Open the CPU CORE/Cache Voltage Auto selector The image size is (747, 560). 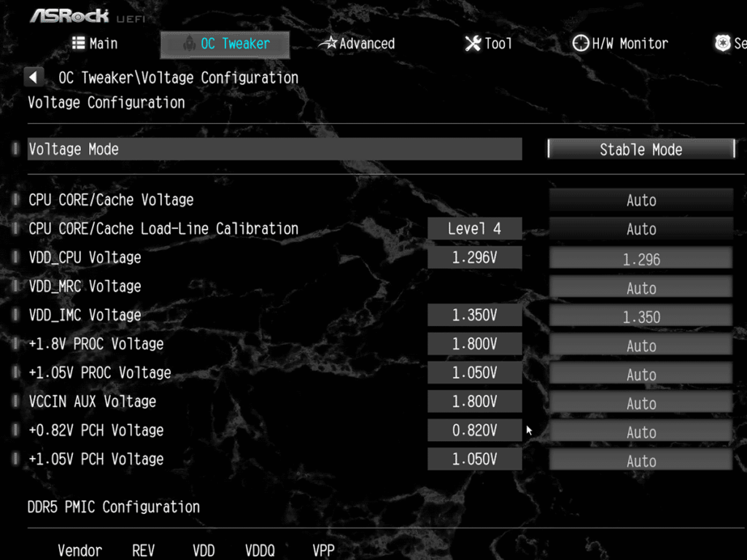(x=640, y=200)
